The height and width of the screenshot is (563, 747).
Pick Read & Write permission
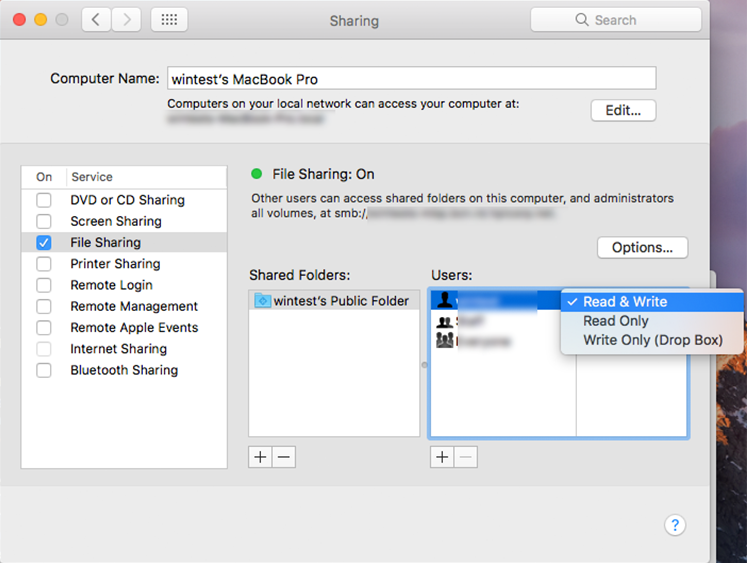click(625, 302)
